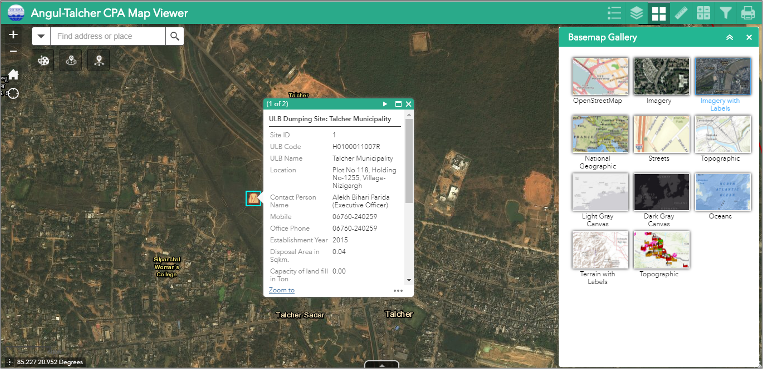This screenshot has height=369, width=763.
Task: Open search source dropdown arrow
Action: 41,36
